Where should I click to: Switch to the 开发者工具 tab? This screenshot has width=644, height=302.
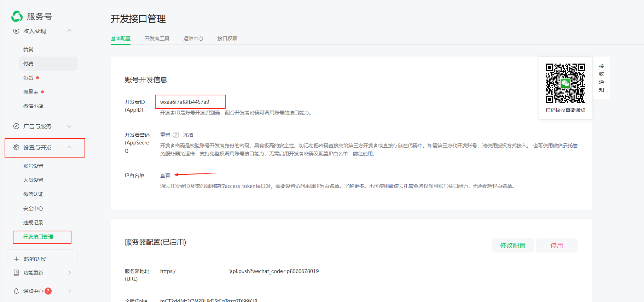(157, 39)
